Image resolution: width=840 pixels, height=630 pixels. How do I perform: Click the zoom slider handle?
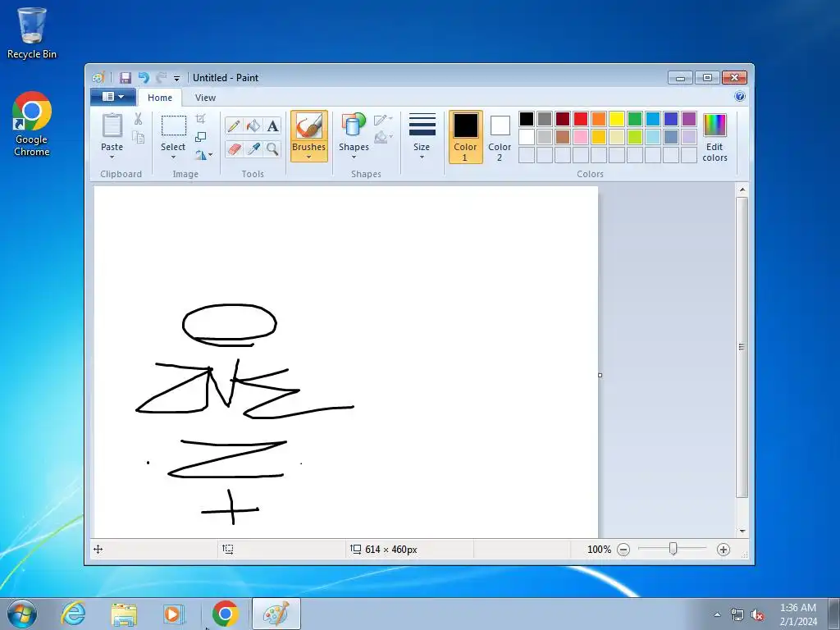tap(673, 549)
